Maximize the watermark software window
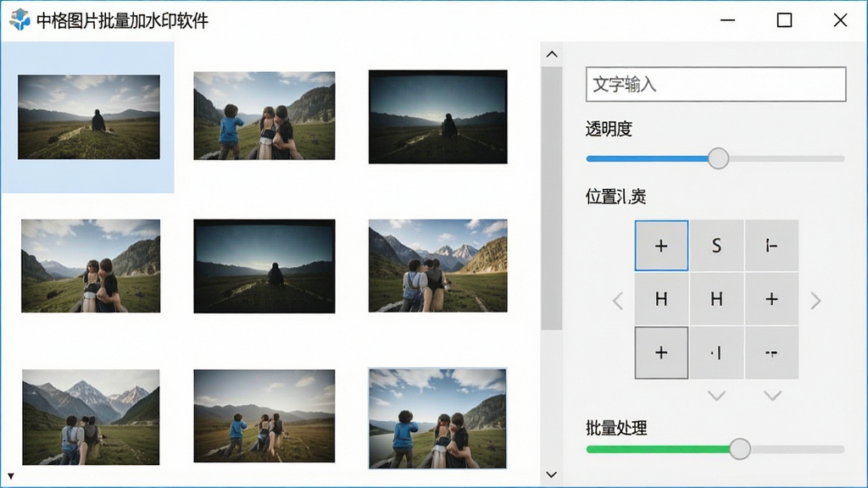The image size is (868, 488). (x=784, y=20)
